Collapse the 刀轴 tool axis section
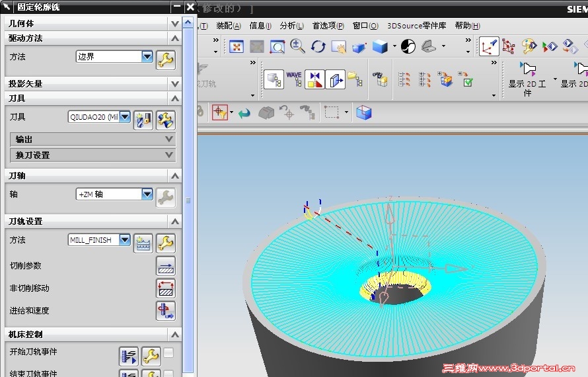Screen dimensions: 588x377 point(175,176)
